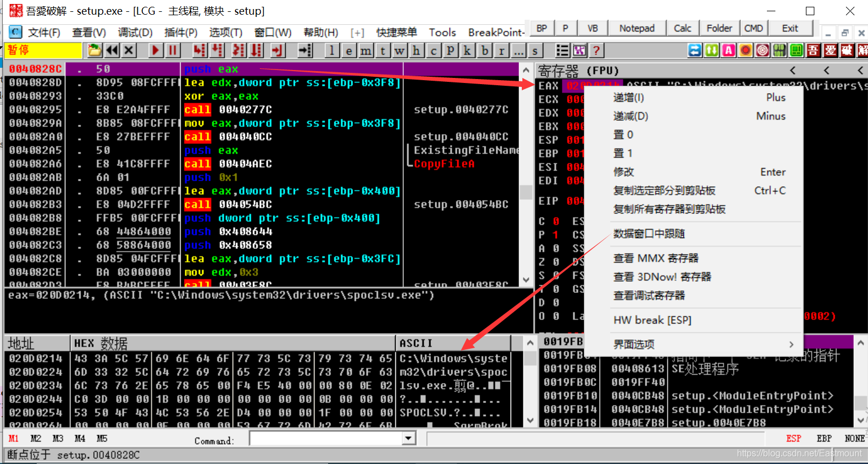The image size is (868, 464).
Task: Click the red record circle plugin icon
Action: (745, 50)
